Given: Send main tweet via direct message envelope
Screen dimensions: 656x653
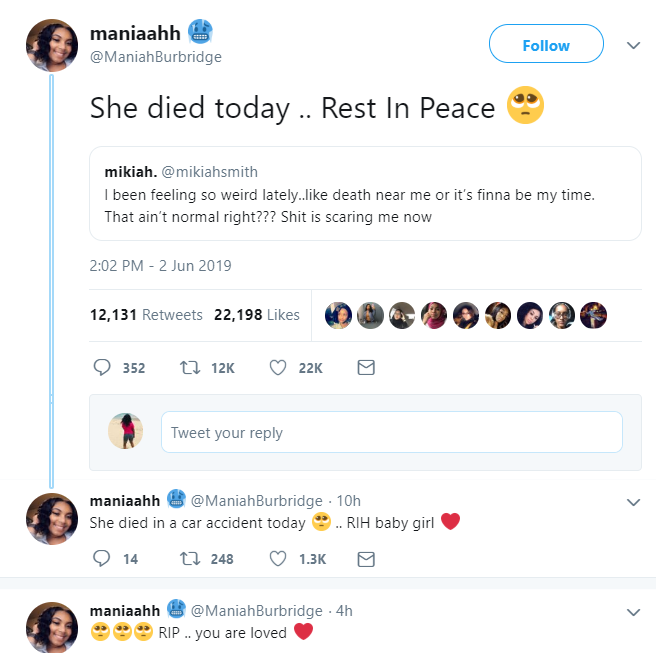Looking at the screenshot, I should pyautogui.click(x=366, y=368).
